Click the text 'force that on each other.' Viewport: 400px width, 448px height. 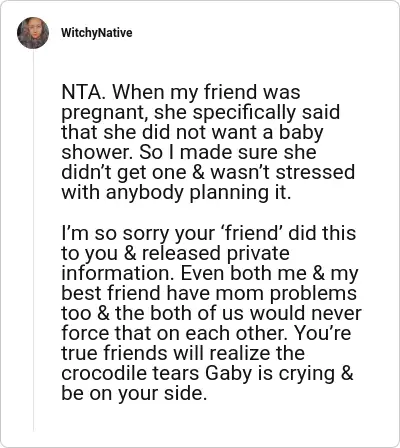pyautogui.click(x=175, y=333)
